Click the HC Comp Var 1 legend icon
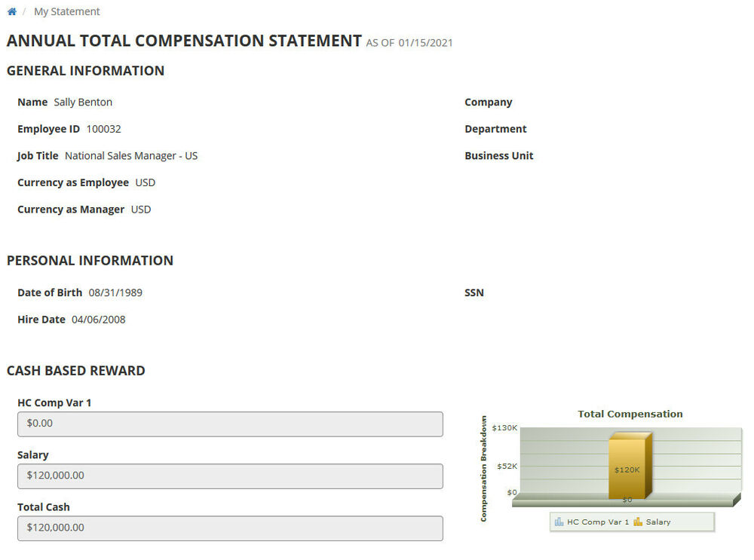Image resolution: width=754 pixels, height=560 pixels. (559, 522)
